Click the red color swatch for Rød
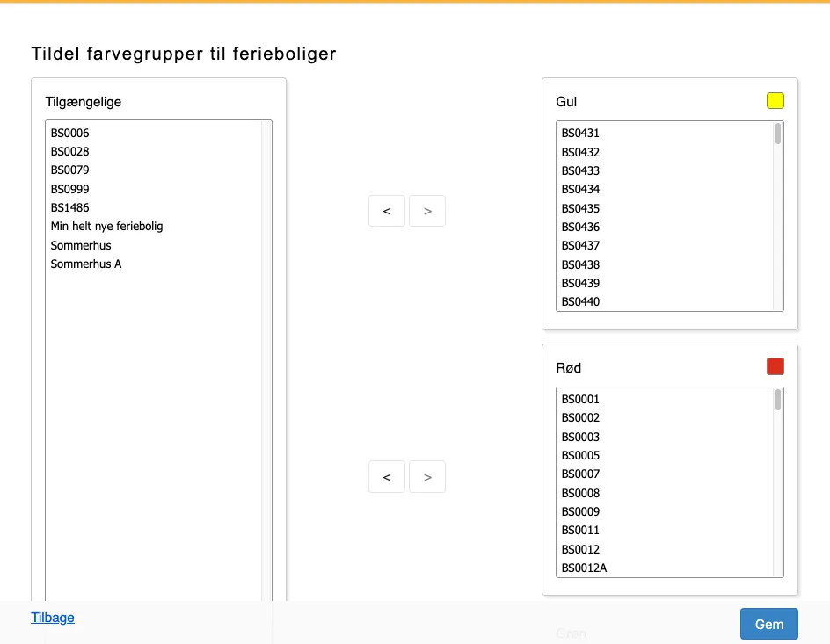 pyautogui.click(x=775, y=365)
